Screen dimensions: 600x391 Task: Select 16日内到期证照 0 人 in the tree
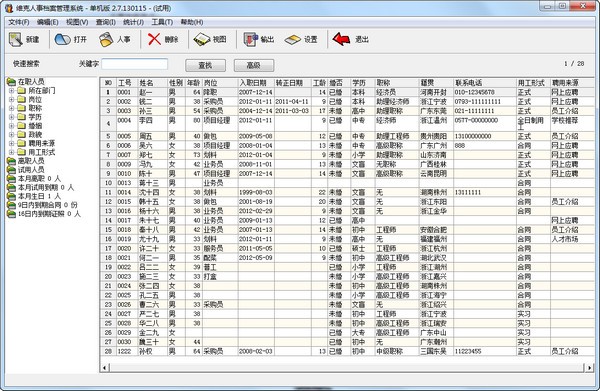click(49, 214)
